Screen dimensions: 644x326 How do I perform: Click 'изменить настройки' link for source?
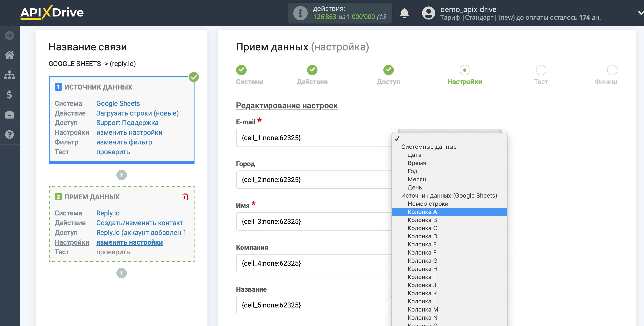[129, 132]
